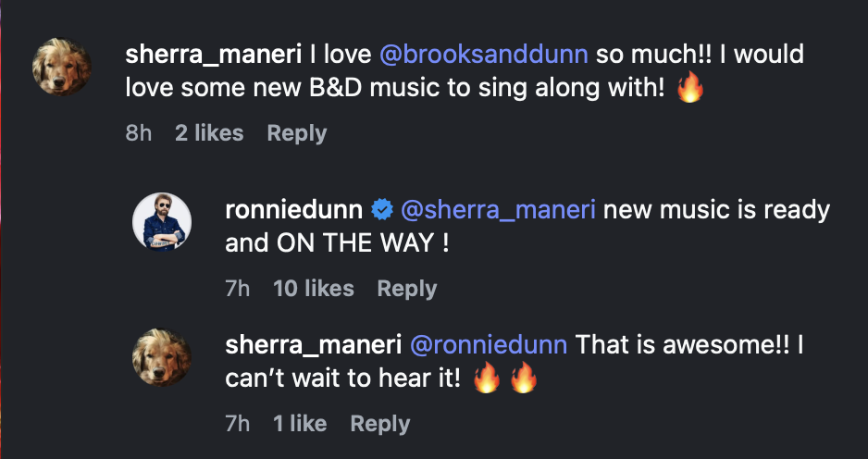Open ronniedunn's profile picture
The width and height of the screenshot is (868, 459).
[x=162, y=222]
